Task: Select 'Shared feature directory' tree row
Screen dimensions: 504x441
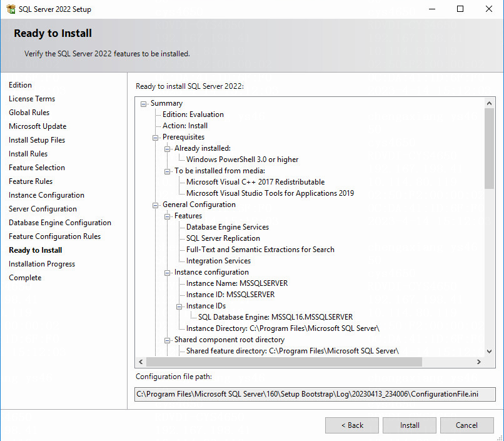Action: (x=292, y=351)
